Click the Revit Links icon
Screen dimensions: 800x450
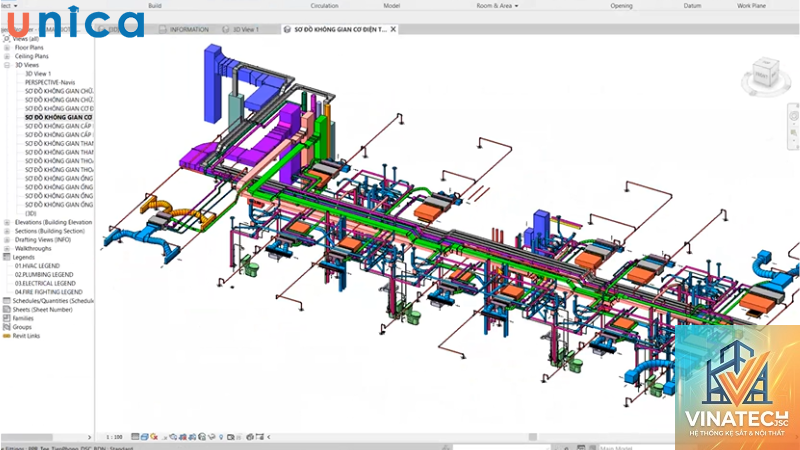7,336
